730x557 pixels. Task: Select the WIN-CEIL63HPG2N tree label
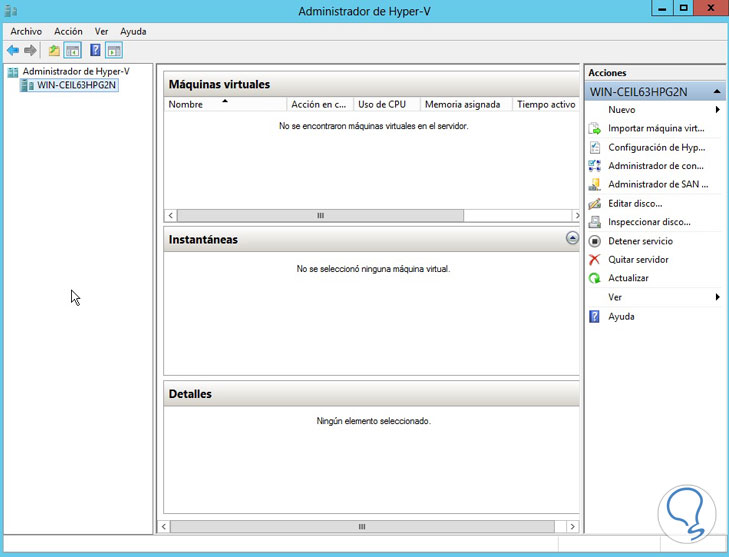(x=76, y=85)
